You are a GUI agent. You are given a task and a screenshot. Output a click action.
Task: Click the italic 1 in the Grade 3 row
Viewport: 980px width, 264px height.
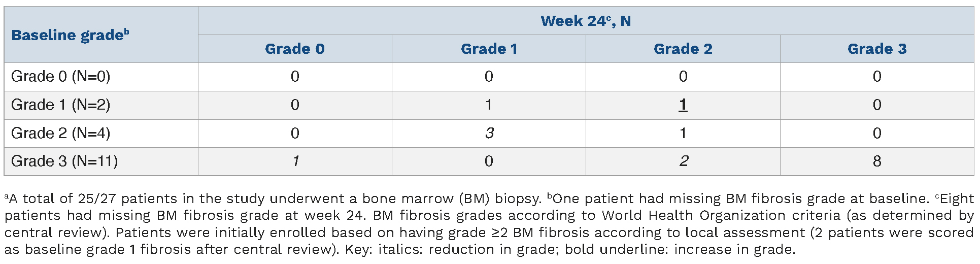point(295,161)
